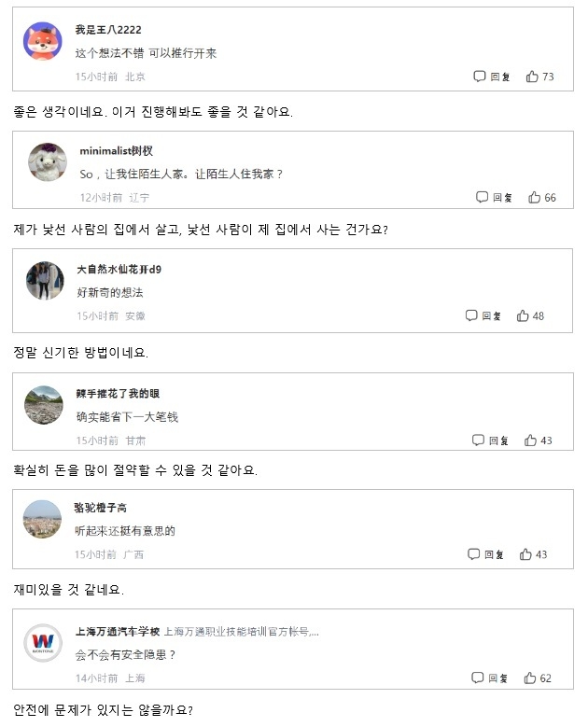The image size is (588, 727).
Task: Like the 好新奇的想法 comment
Action: tap(530, 315)
